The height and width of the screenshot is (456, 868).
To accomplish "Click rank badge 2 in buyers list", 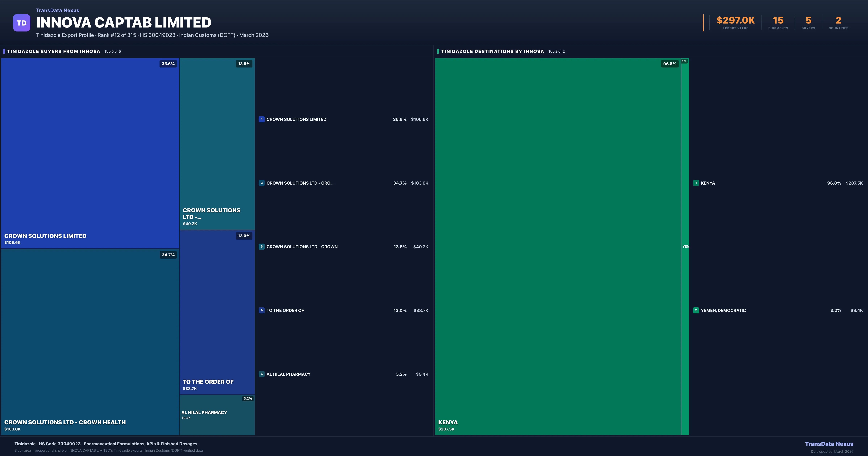I will (261, 183).
